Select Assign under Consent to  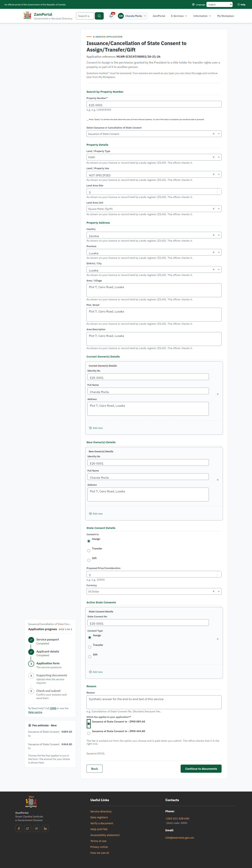[89, 541]
